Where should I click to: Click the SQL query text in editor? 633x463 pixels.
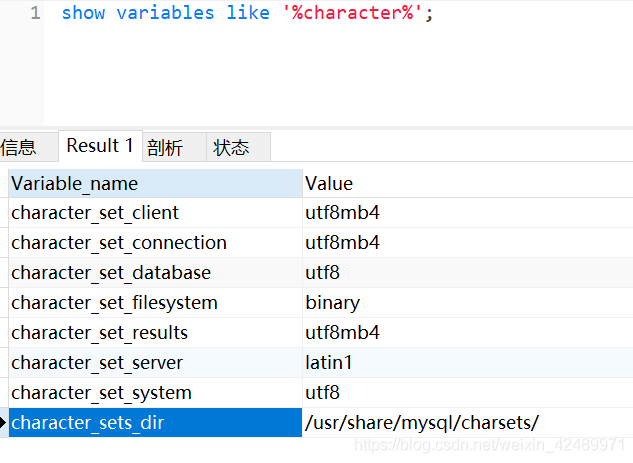coord(247,13)
